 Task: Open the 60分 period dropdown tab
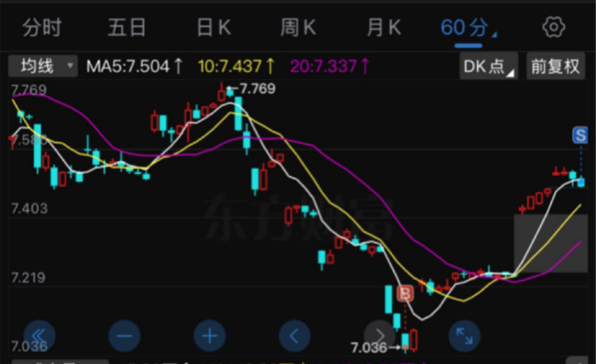click(468, 28)
